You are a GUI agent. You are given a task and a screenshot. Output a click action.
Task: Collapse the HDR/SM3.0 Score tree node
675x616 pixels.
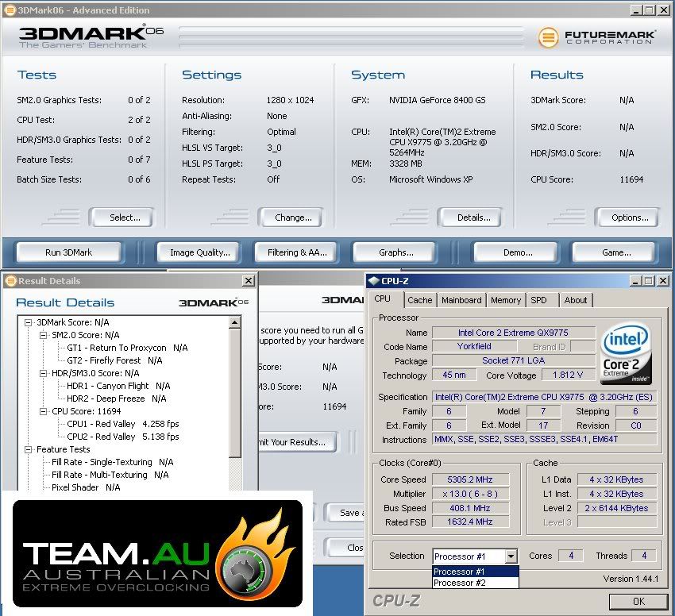(44, 373)
